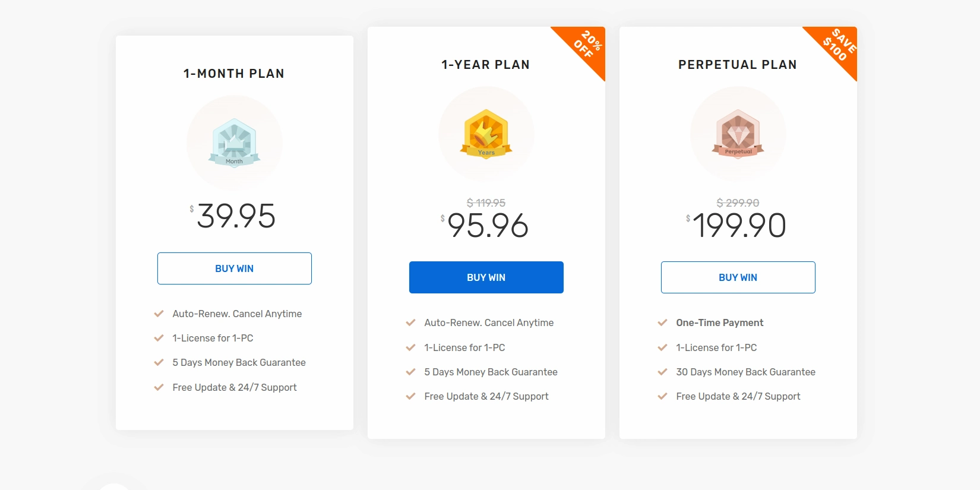Click the gold 1-Year crown badge
Image resolution: width=980 pixels, height=490 pixels.
point(486,134)
